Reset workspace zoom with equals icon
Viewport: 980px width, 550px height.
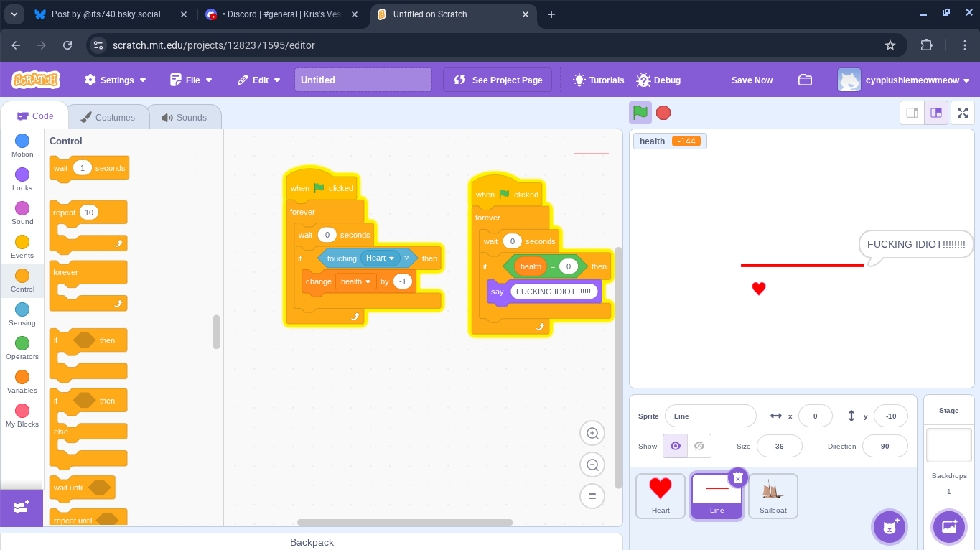click(x=592, y=496)
